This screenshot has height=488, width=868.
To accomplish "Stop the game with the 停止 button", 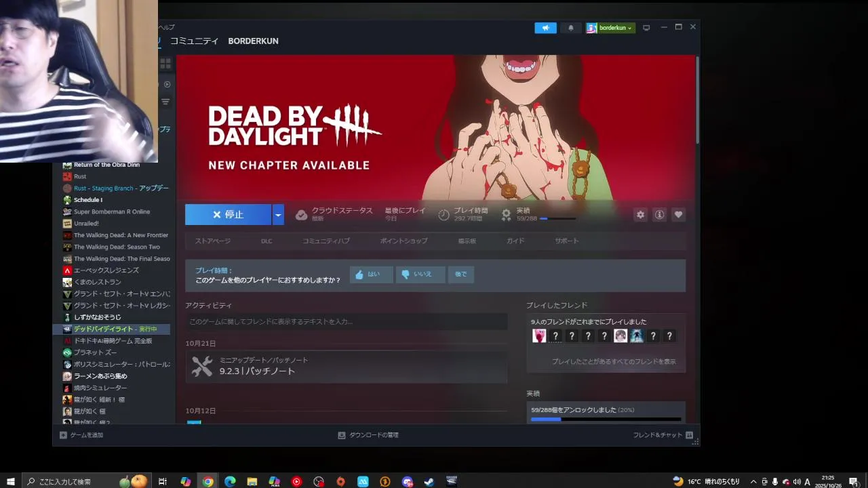I will [228, 214].
